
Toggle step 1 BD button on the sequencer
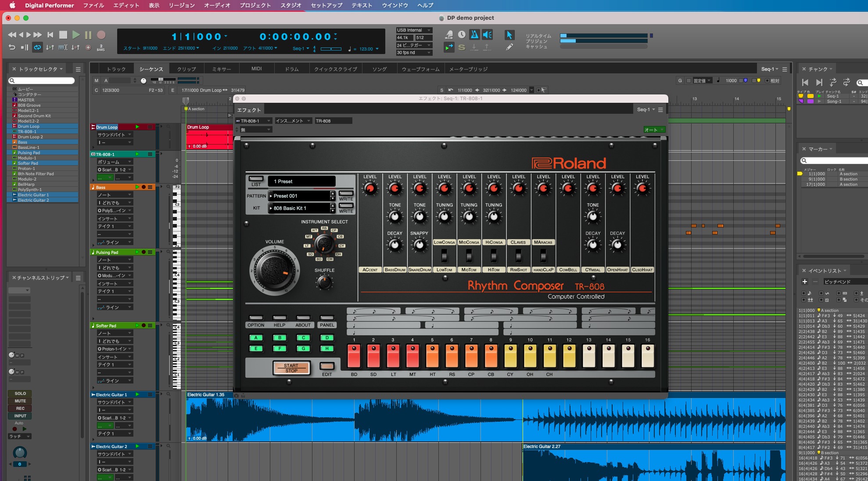click(354, 356)
